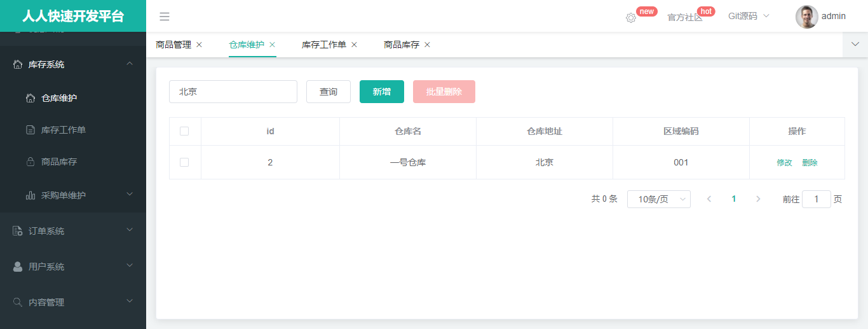Toggle the hamburger sidebar collapse icon
The height and width of the screenshot is (329, 868).
click(165, 17)
